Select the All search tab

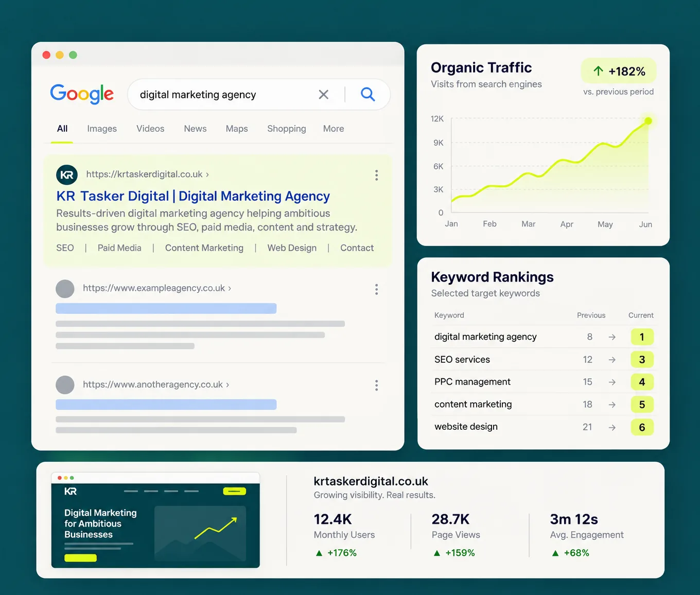[62, 129]
